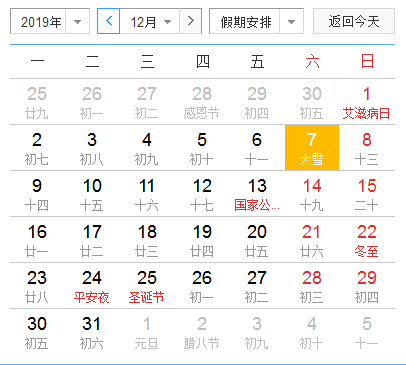Select December 31 初六

pyautogui.click(x=92, y=332)
